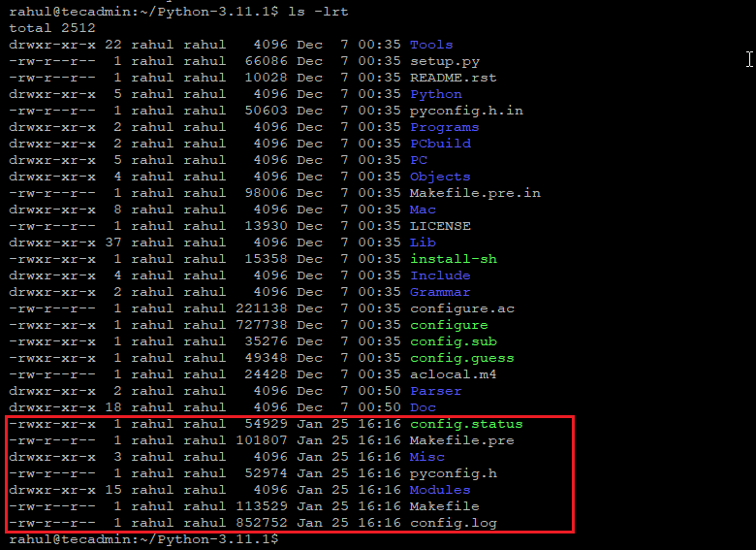Screen dimensions: 756x550
Task: Select the Modules directory name
Action: pos(440,490)
